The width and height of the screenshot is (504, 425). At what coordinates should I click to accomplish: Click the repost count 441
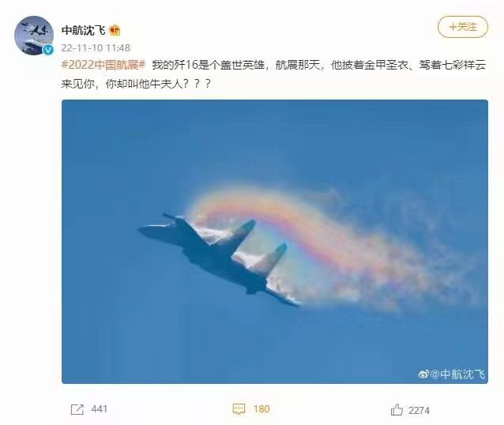click(x=99, y=409)
